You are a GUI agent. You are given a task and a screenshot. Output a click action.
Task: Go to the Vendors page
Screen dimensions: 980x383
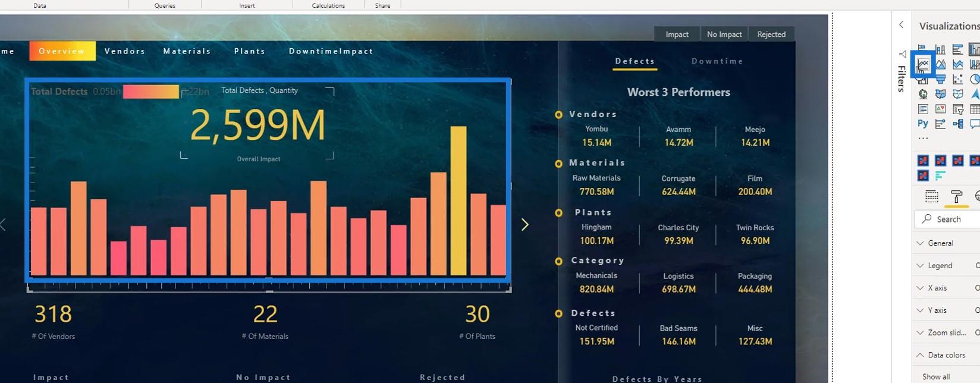[125, 51]
